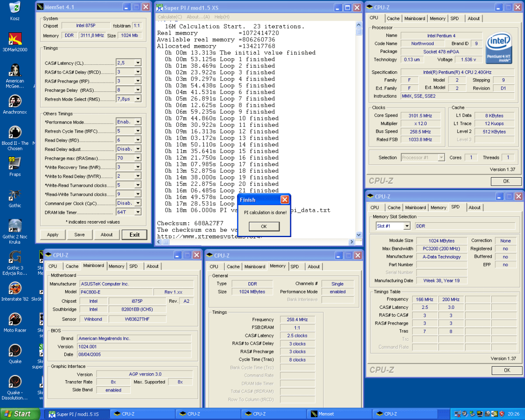Open the CAS# Latency (CL) dropdown in MemSet

point(138,63)
